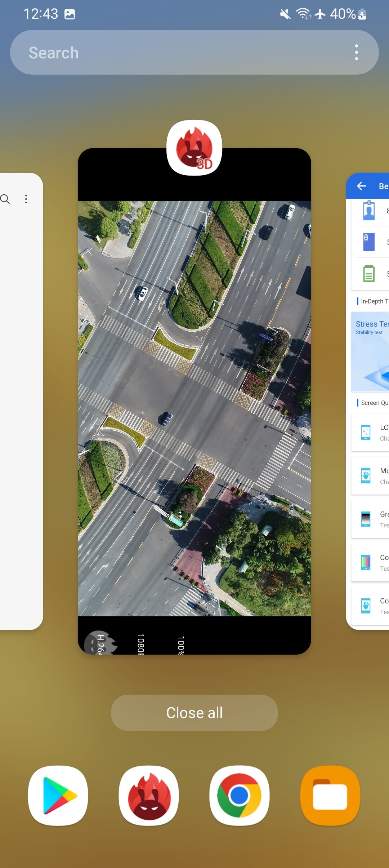Tap the 40% battery indicator
389x868 pixels.
point(348,14)
